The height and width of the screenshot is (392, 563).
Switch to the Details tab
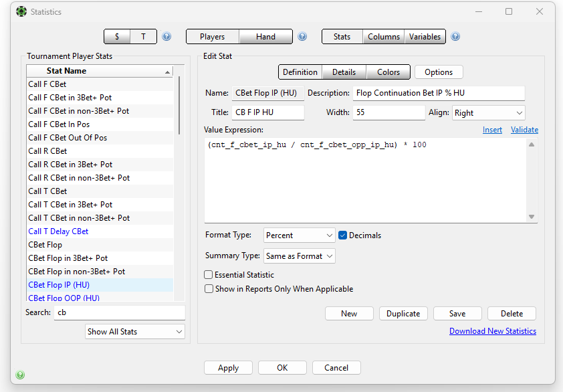344,72
